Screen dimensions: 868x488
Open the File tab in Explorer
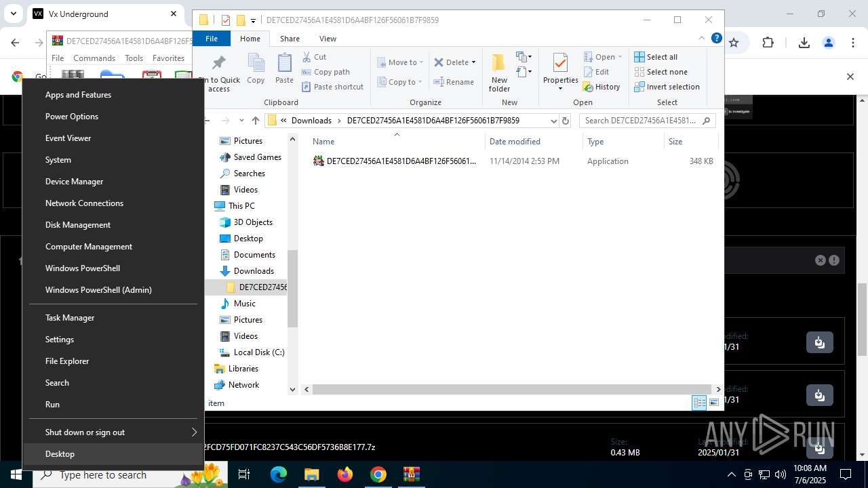pyautogui.click(x=212, y=39)
